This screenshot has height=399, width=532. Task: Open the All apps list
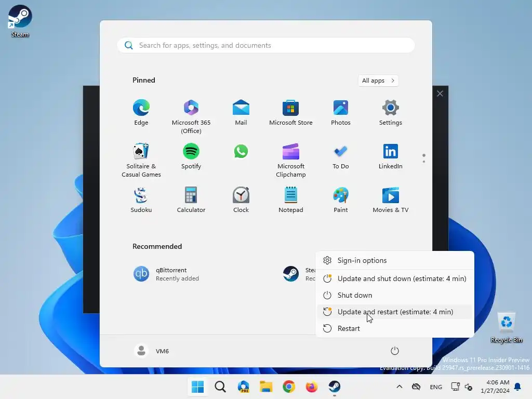[378, 81]
